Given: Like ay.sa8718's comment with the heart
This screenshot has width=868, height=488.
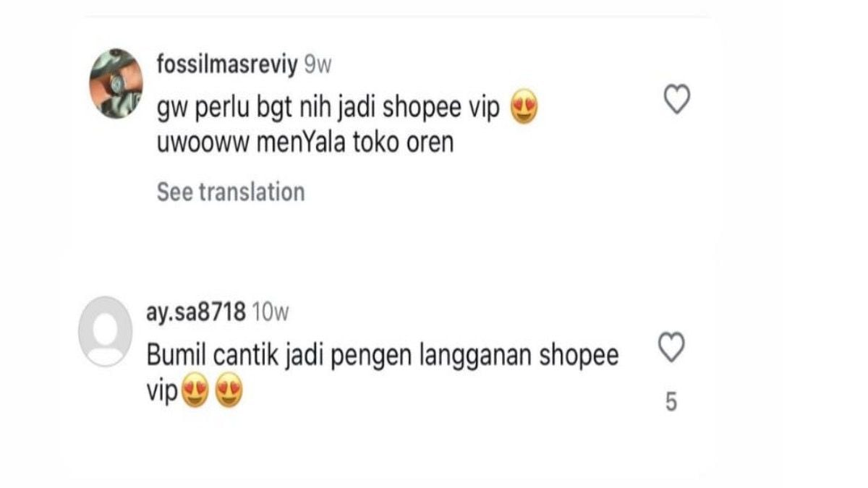Looking at the screenshot, I should click(672, 348).
